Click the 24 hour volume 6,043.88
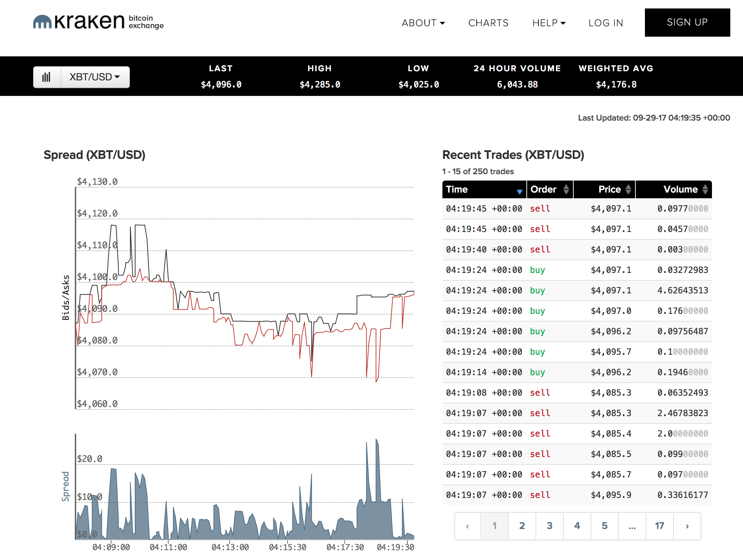The width and height of the screenshot is (743, 560). click(518, 85)
